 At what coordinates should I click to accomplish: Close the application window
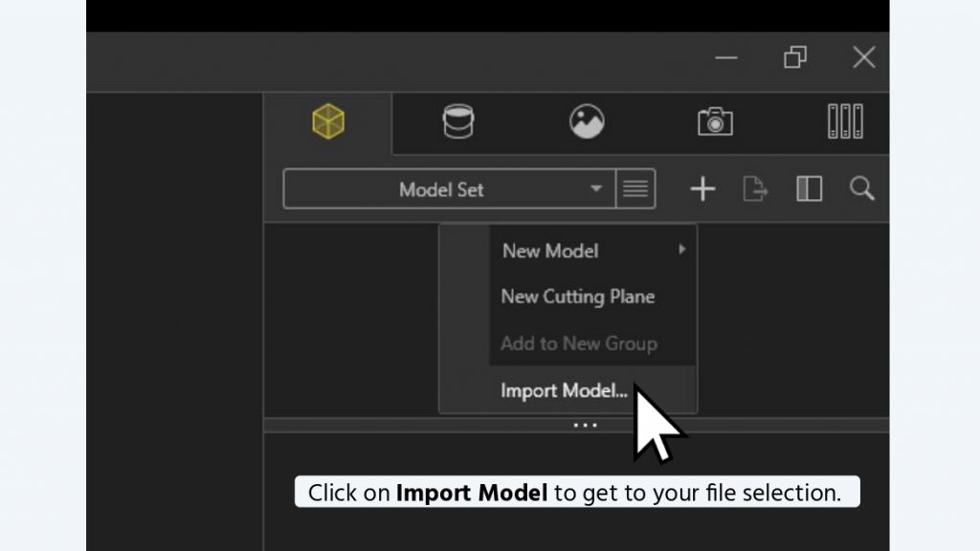[x=863, y=58]
